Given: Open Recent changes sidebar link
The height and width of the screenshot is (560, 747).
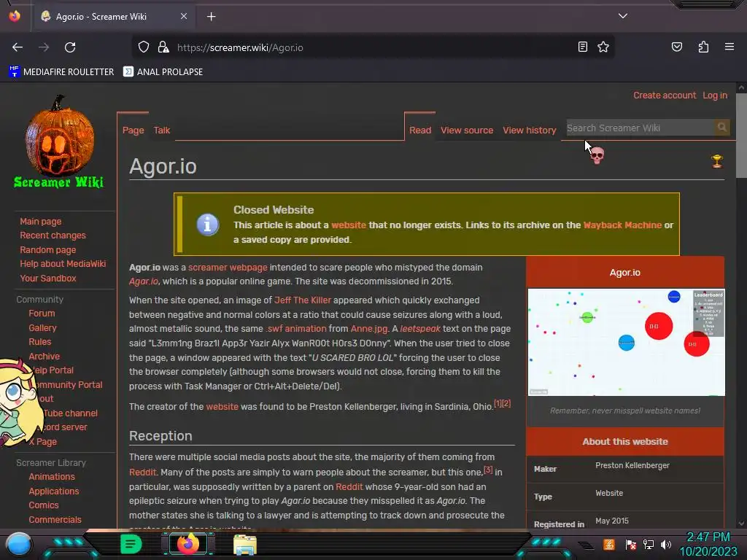Looking at the screenshot, I should click(53, 236).
